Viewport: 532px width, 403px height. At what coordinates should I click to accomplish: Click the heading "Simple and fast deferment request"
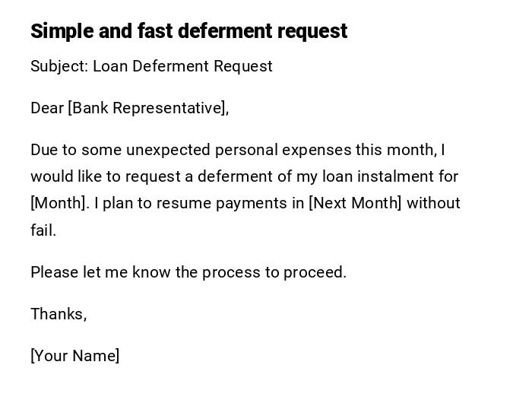(188, 31)
